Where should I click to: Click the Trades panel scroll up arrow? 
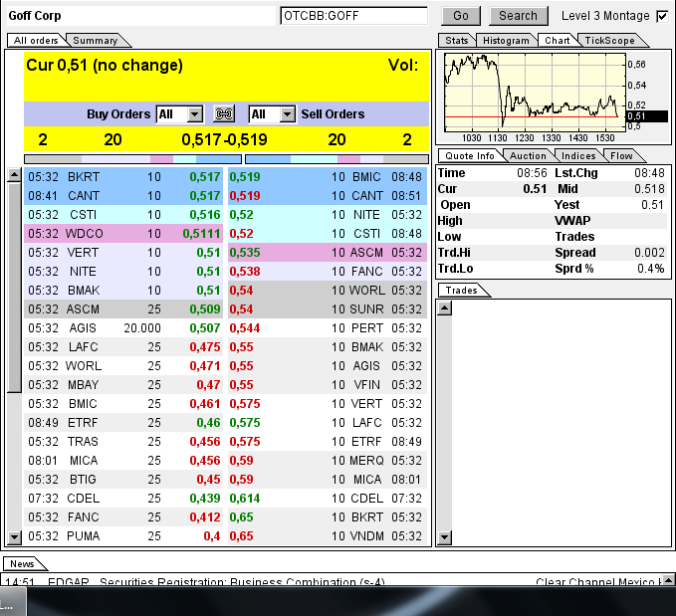(444, 308)
